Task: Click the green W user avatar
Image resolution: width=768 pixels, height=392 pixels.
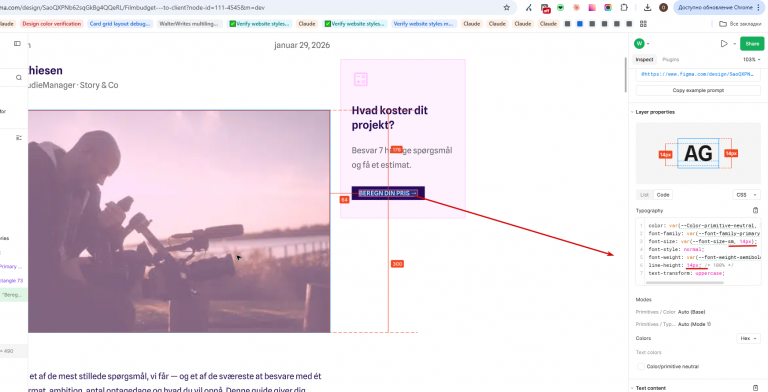Action: point(639,44)
